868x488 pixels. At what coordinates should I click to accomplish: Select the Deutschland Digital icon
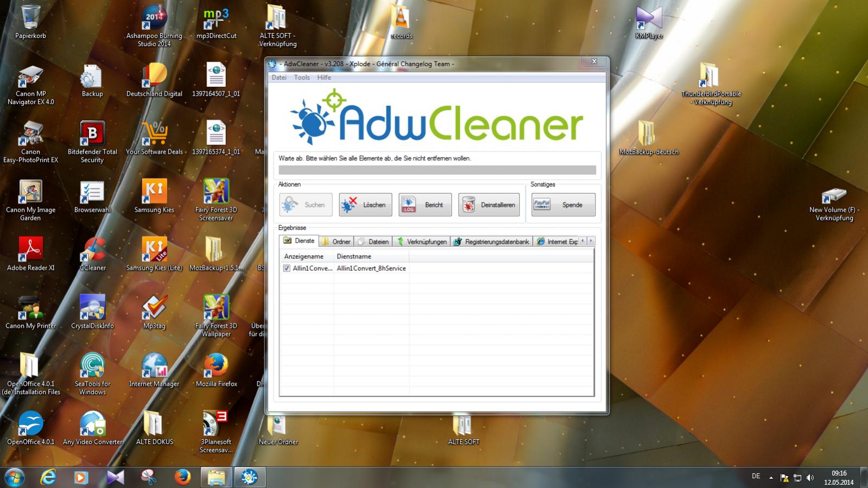pos(154,80)
